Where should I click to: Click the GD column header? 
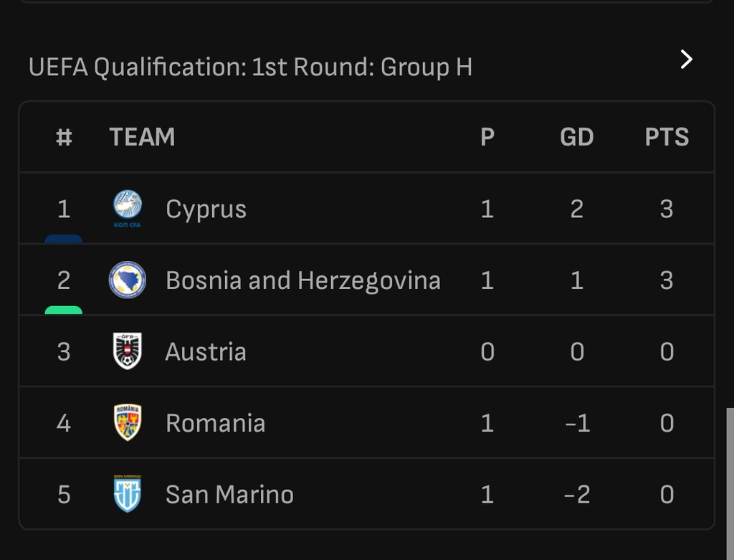pos(576,137)
